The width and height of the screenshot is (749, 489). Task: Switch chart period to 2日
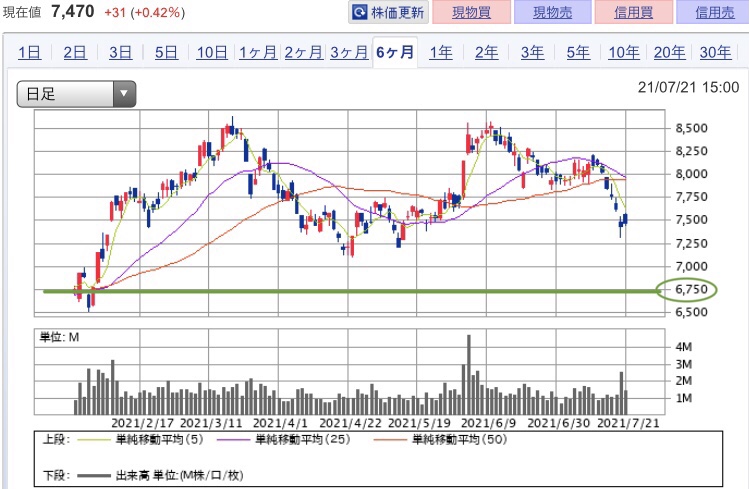75,52
